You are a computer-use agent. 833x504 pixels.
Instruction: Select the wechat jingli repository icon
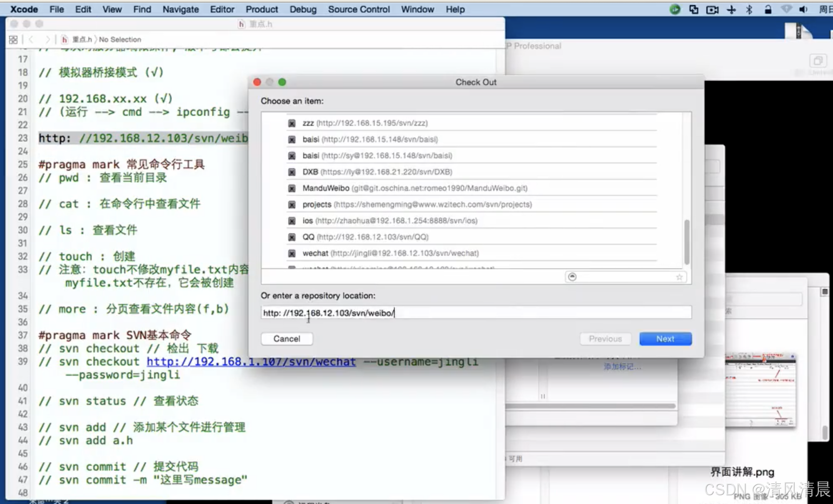[x=292, y=253]
